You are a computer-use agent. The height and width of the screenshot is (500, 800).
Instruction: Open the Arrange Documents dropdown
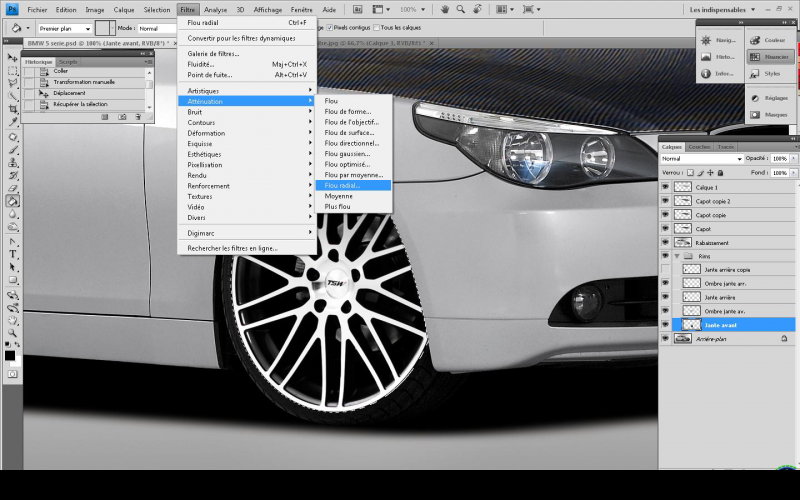point(505,9)
